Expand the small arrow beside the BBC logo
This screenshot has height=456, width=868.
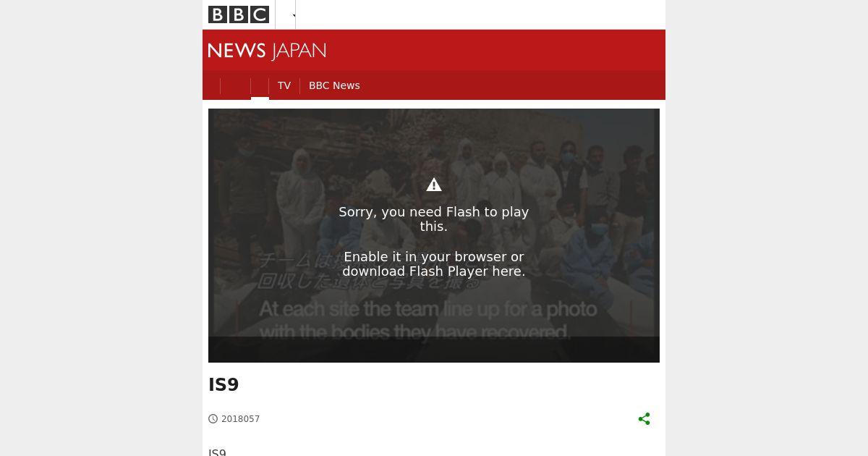tap(294, 15)
